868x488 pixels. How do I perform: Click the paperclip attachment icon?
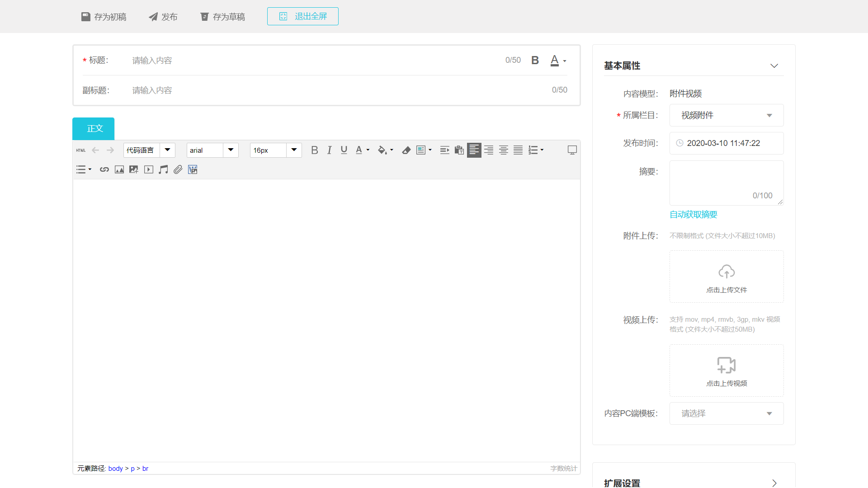click(178, 169)
